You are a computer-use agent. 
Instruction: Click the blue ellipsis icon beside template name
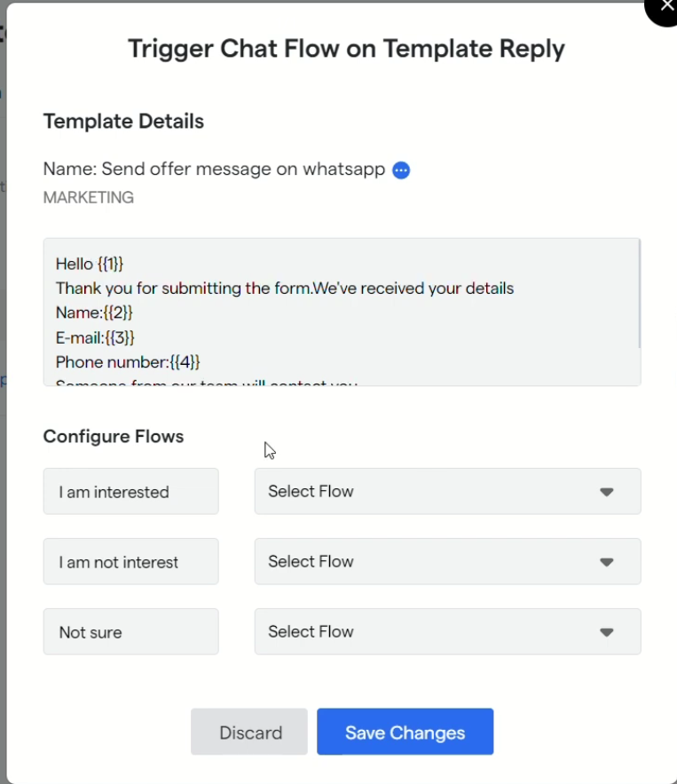(401, 170)
